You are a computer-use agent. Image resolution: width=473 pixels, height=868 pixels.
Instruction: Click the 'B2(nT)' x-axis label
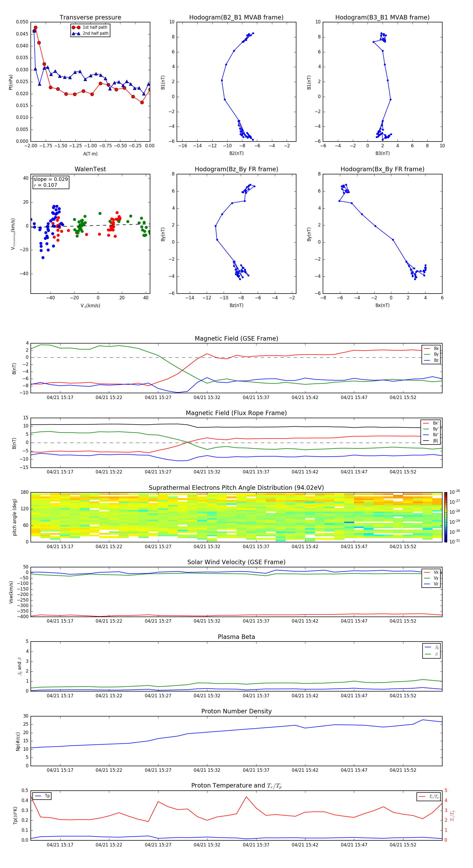tap(236, 153)
